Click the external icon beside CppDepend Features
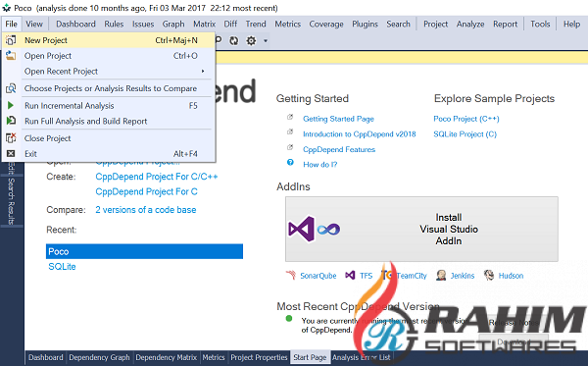The height and width of the screenshot is (366, 588). click(x=290, y=147)
